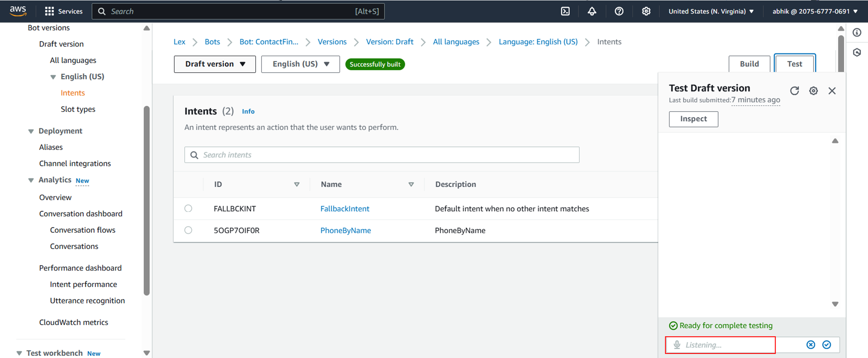Open the FallbackIntent link
The height and width of the screenshot is (358, 868).
pos(344,209)
